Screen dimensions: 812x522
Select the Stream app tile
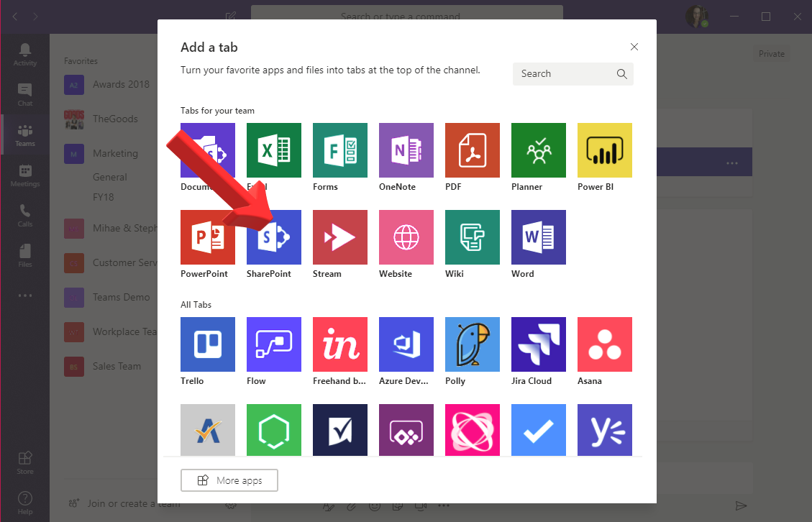pyautogui.click(x=340, y=238)
